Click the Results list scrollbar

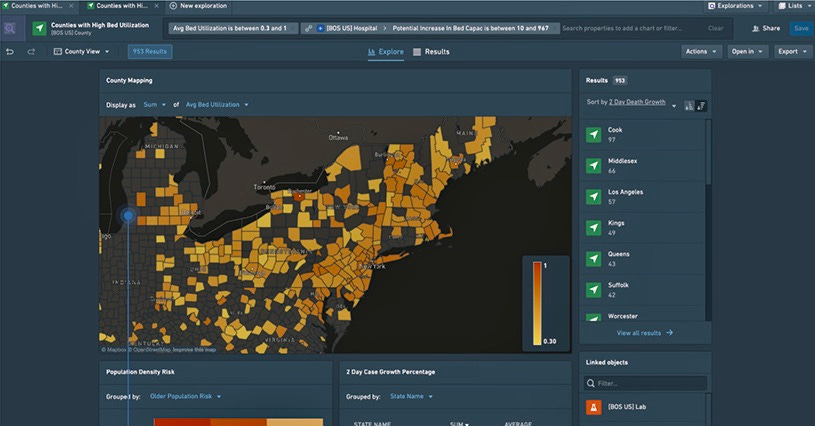tap(708, 152)
